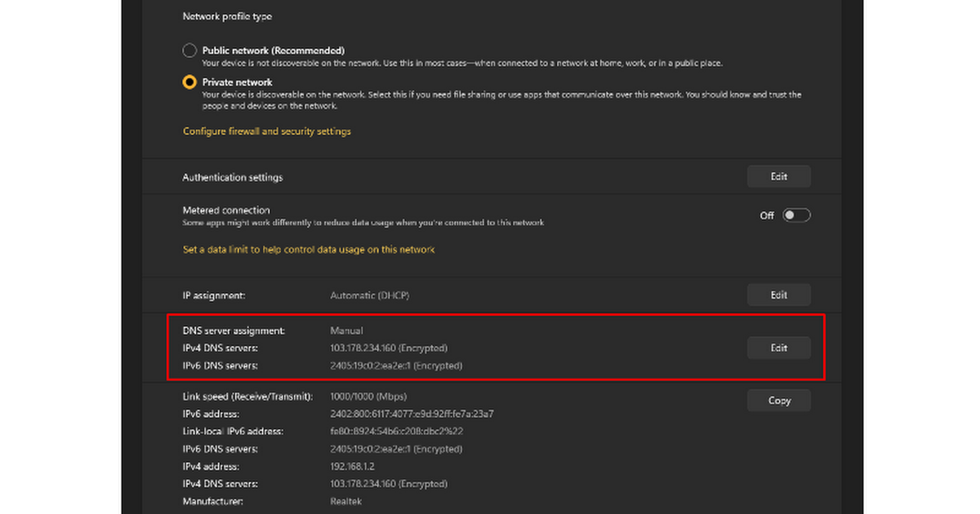The image size is (980, 514).
Task: Open the Set a data limit link
Action: tap(309, 250)
